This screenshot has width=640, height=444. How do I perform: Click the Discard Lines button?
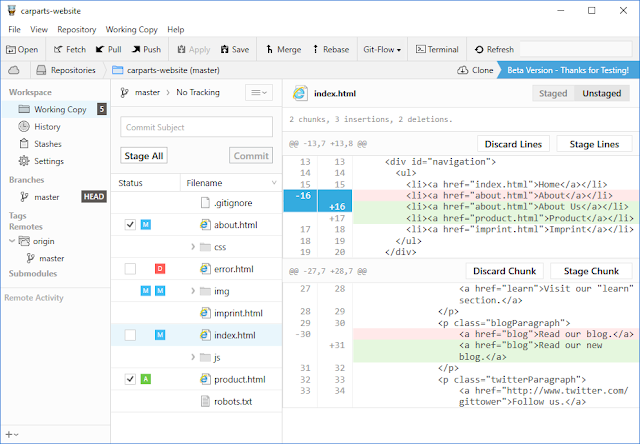[x=513, y=144]
